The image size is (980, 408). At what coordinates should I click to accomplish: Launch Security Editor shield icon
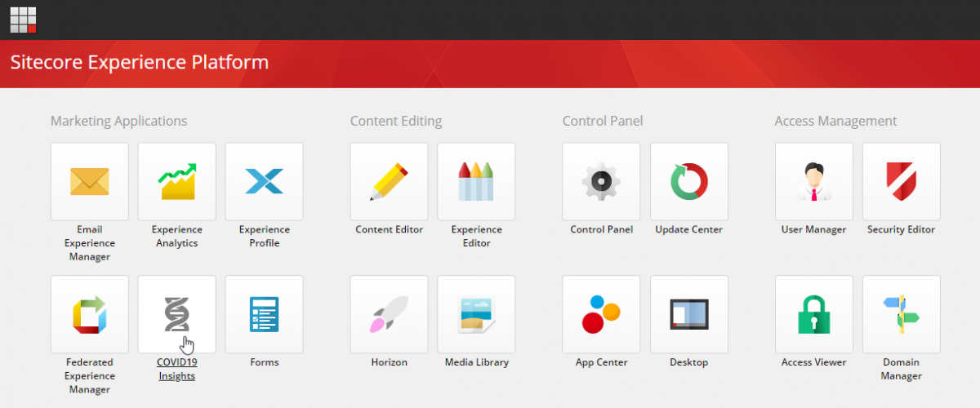(x=901, y=181)
